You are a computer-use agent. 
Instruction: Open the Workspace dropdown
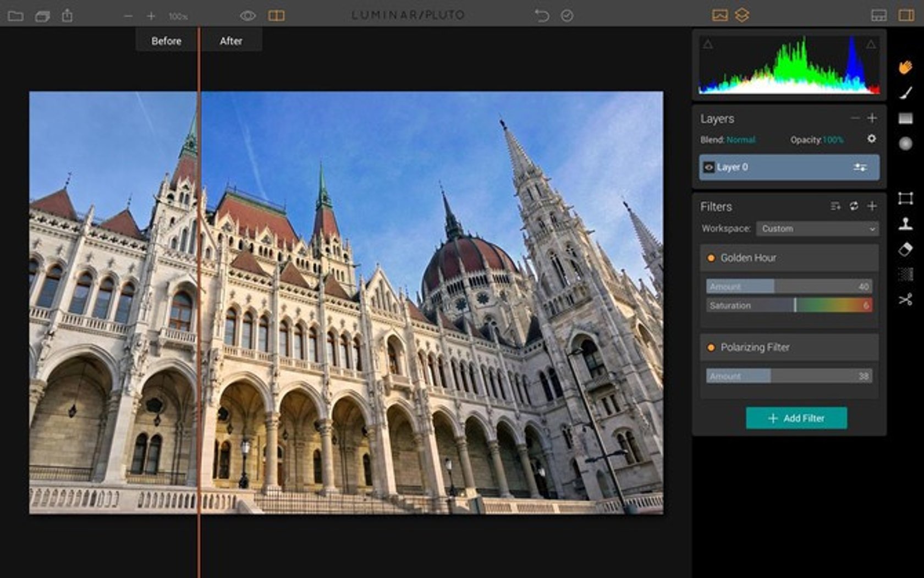point(818,229)
